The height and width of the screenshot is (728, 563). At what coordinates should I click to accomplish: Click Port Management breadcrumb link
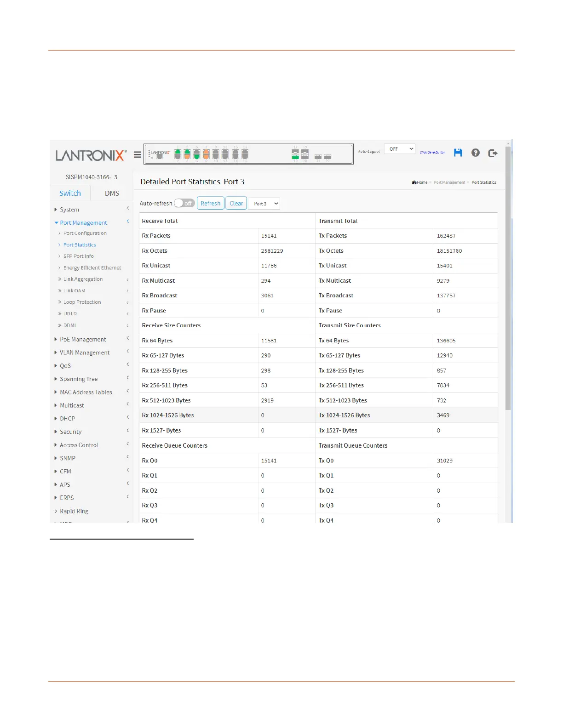pyautogui.click(x=449, y=182)
